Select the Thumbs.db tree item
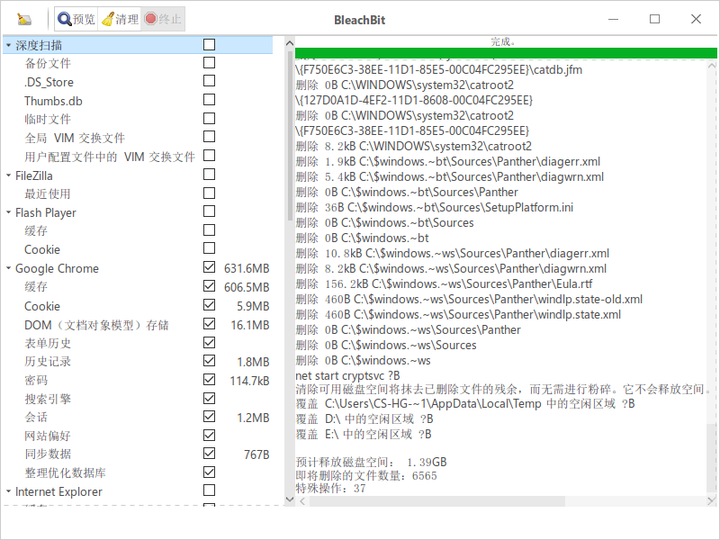 tap(53, 101)
